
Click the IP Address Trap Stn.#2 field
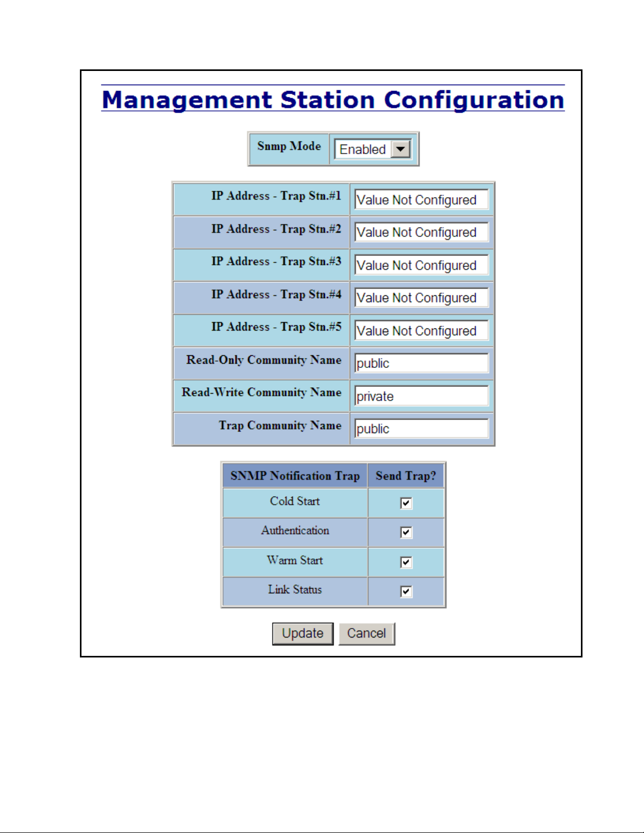421,232
